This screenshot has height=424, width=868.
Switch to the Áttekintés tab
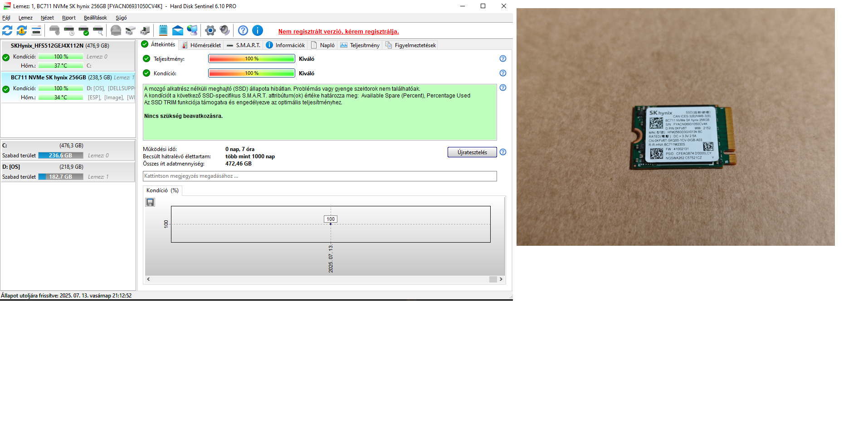point(158,44)
